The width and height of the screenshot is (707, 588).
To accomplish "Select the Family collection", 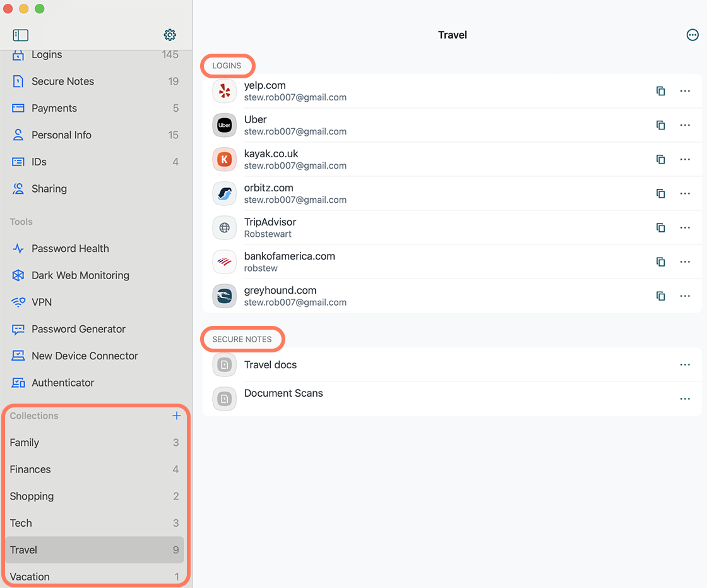I will pos(95,443).
